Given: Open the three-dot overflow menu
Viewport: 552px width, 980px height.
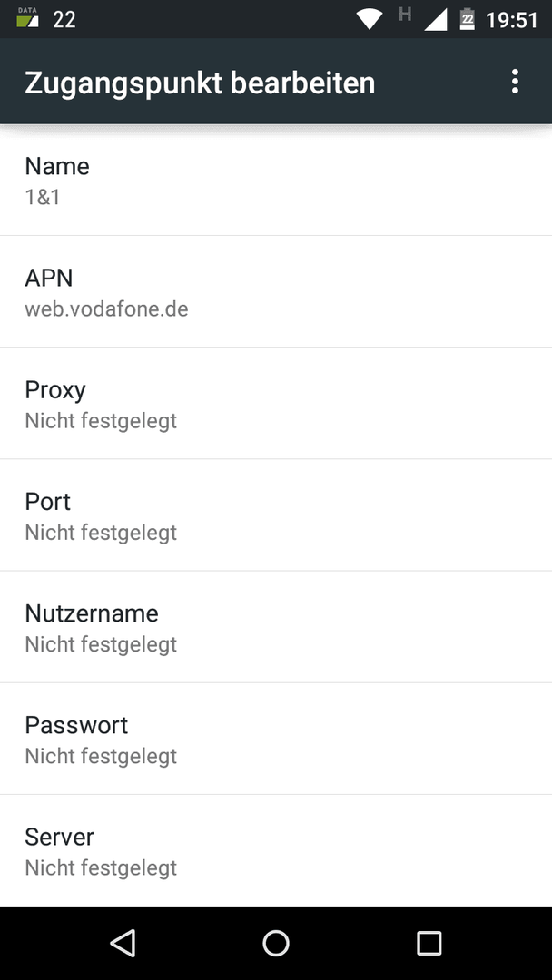Looking at the screenshot, I should pos(515,82).
